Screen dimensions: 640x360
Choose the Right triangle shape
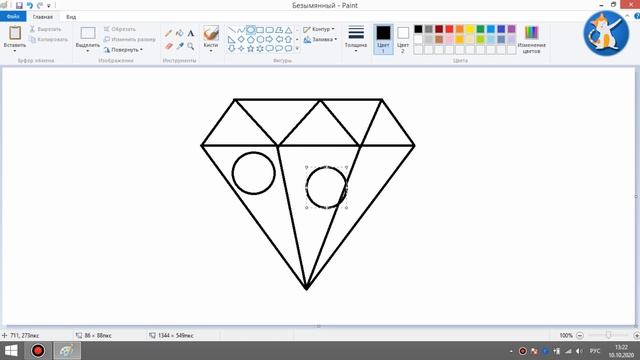[231, 40]
